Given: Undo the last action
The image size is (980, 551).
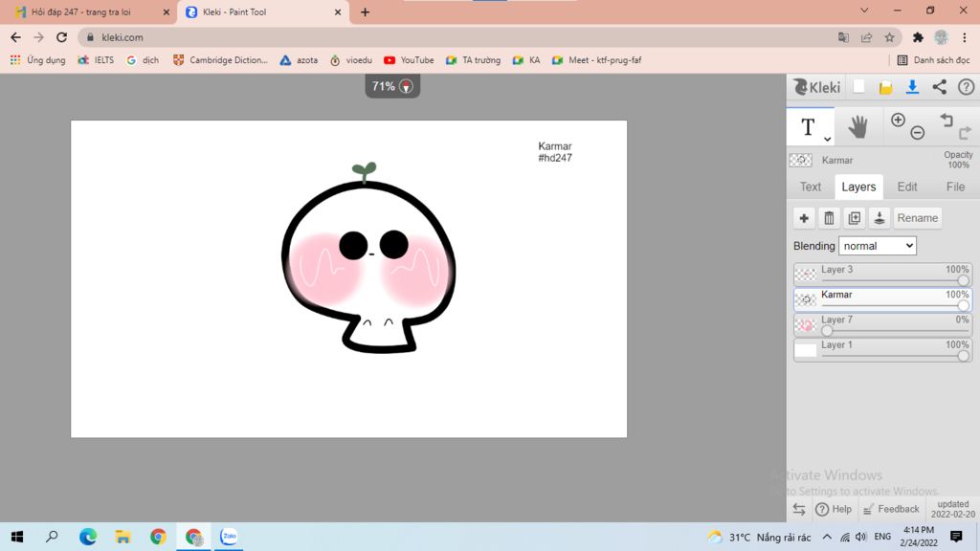Looking at the screenshot, I should [x=947, y=120].
